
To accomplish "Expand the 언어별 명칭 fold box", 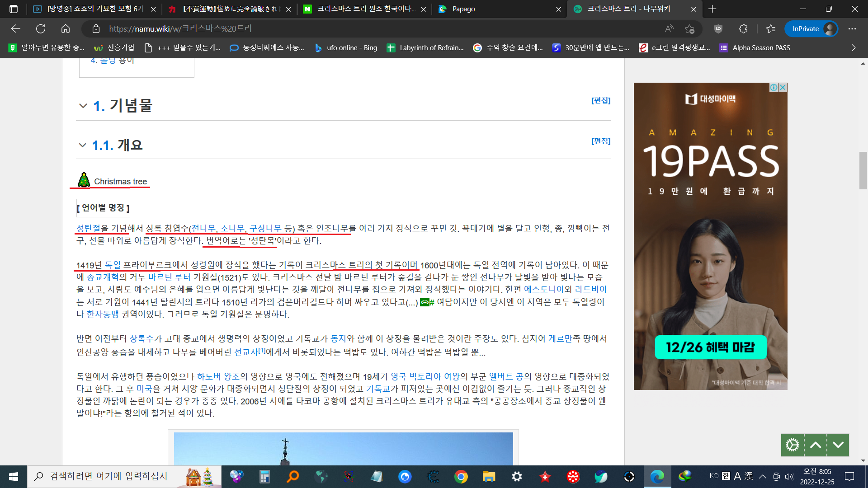I will tap(103, 208).
